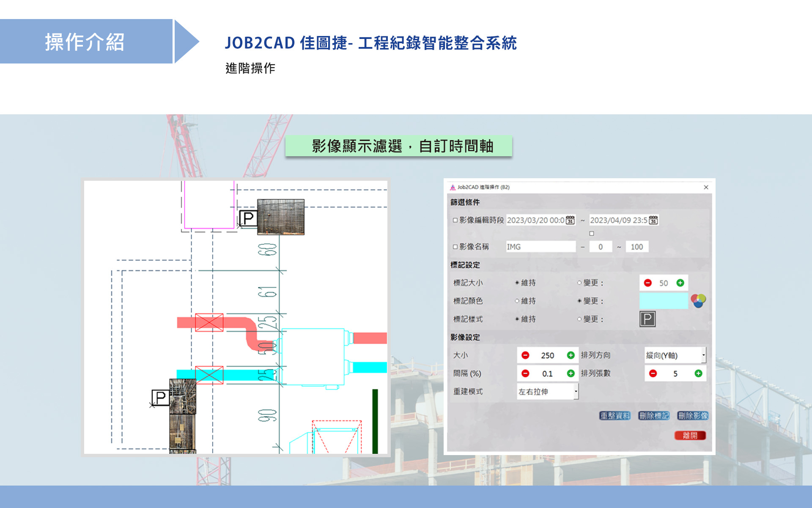The image size is (812, 508).
Task: Click the 排列張數 value 5
Action: point(675,373)
